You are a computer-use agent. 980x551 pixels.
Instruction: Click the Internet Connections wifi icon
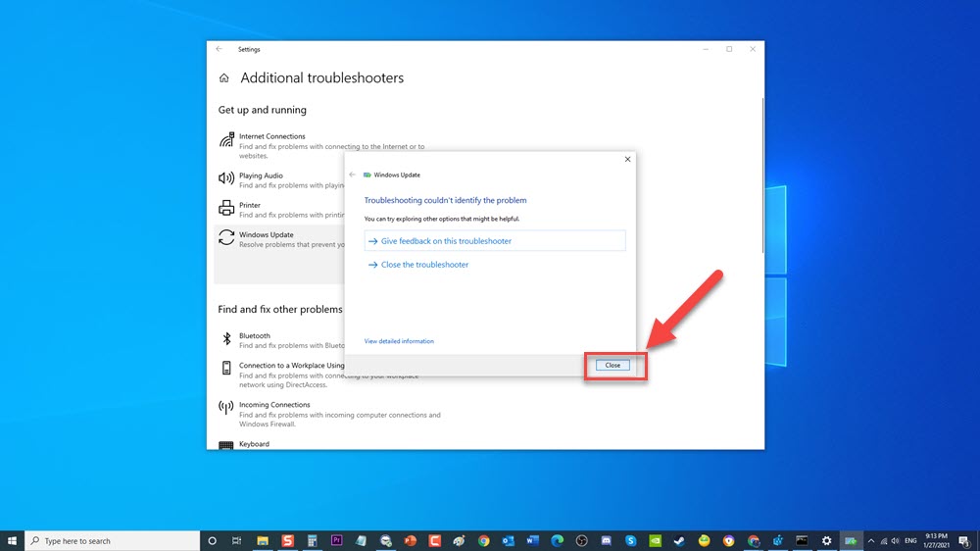226,139
